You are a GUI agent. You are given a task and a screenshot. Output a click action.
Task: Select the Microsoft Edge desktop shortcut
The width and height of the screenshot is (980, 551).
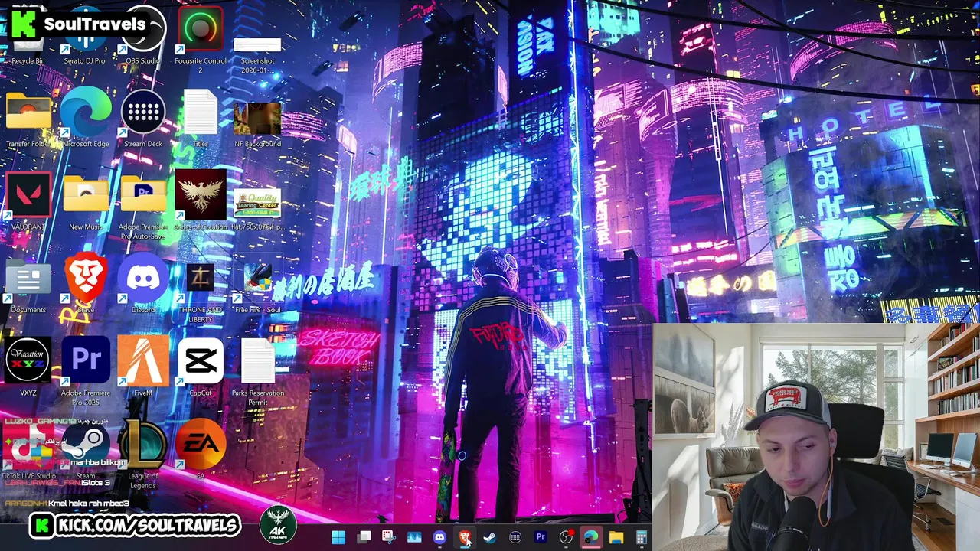tap(86, 119)
